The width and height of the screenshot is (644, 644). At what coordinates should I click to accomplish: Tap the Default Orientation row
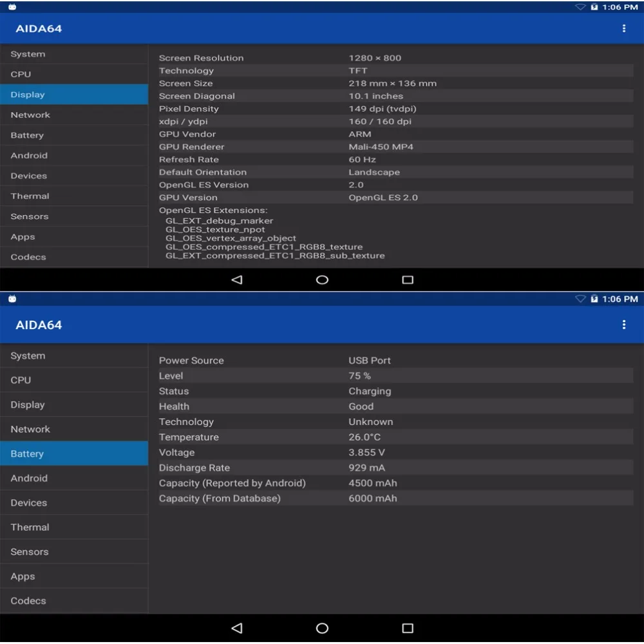pos(396,172)
